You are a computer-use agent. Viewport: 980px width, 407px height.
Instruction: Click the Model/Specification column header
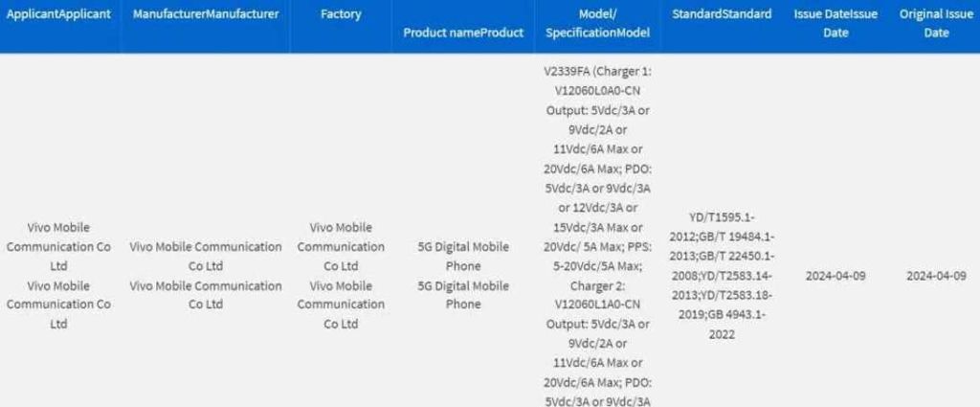[x=597, y=23]
